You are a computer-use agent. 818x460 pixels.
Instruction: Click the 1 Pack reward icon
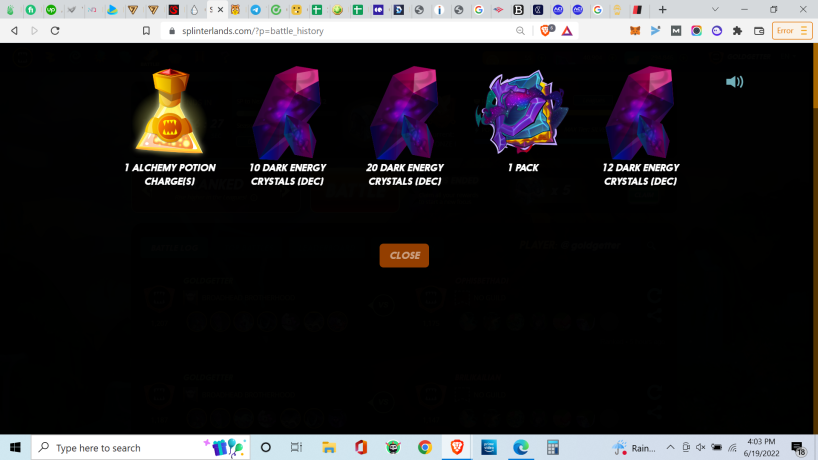(x=523, y=112)
